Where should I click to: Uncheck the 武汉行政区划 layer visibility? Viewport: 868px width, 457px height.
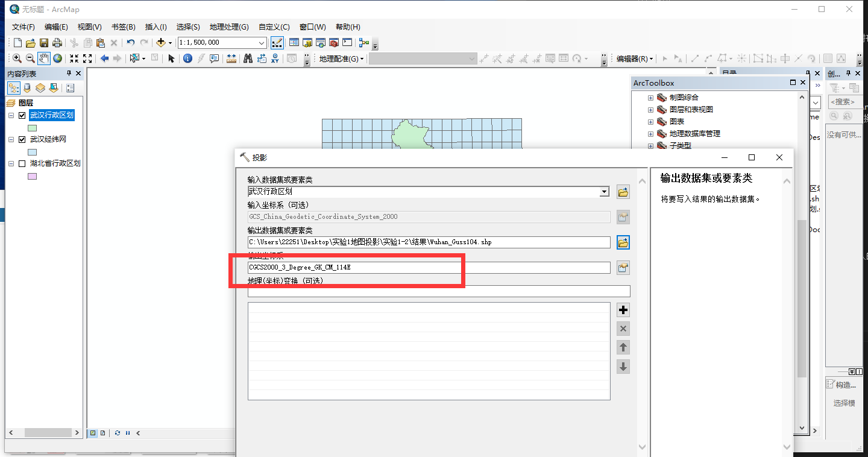tap(22, 116)
